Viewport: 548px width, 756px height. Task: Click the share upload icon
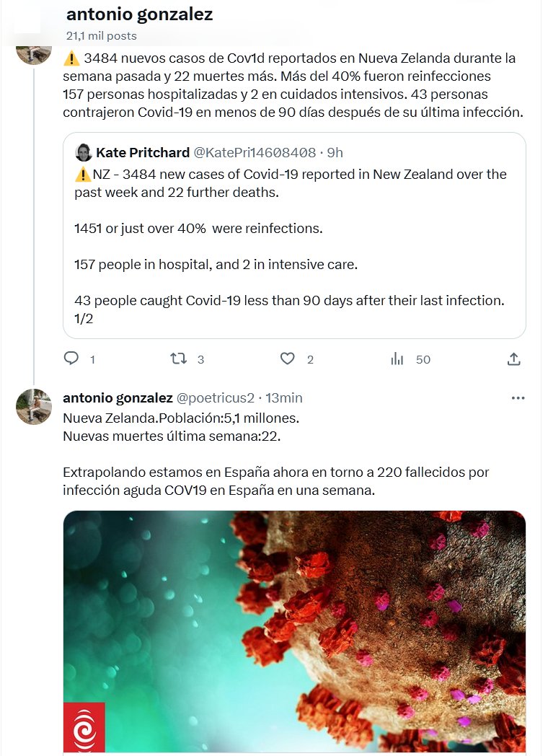click(513, 359)
